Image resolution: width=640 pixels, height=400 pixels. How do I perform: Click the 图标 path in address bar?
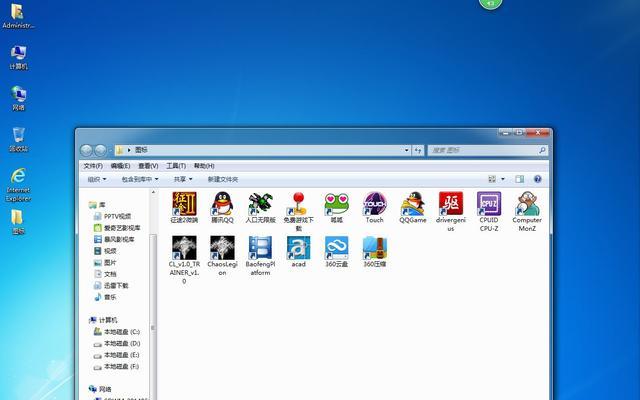point(141,150)
